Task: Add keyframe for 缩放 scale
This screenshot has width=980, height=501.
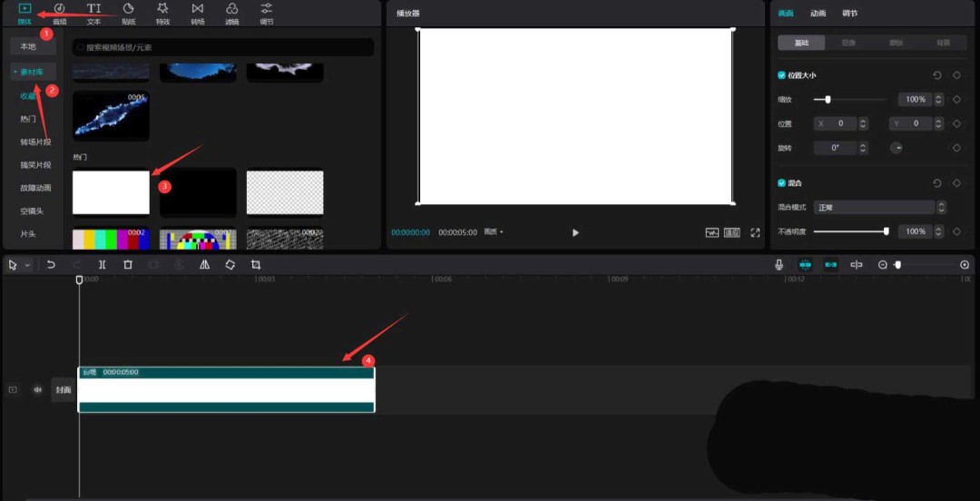Action: pos(956,100)
